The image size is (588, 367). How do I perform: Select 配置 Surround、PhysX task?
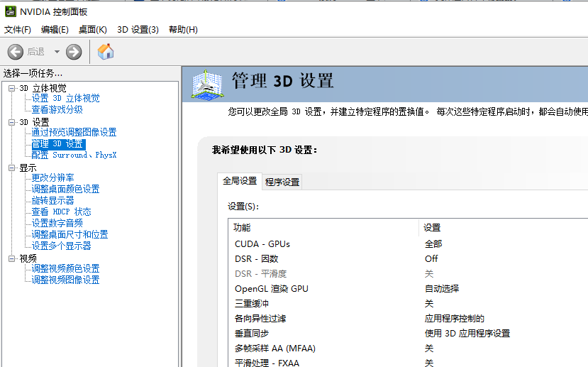74,155
